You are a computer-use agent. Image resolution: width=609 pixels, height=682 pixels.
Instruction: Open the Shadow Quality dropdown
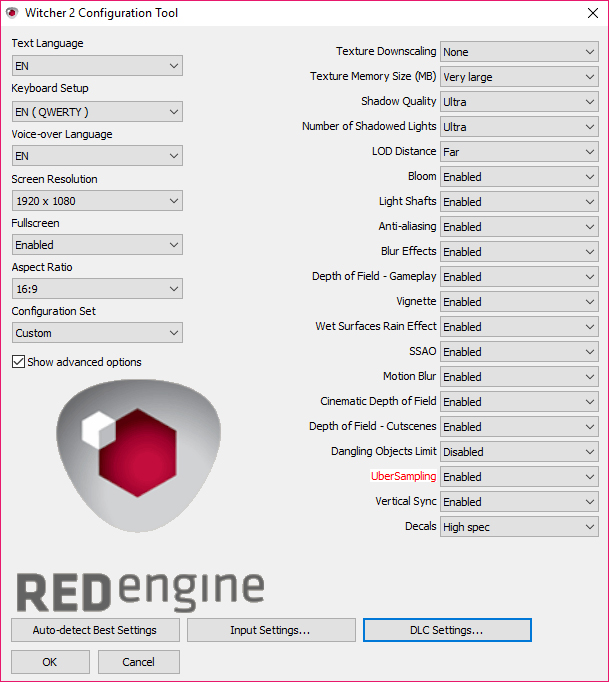pyautogui.click(x=519, y=102)
